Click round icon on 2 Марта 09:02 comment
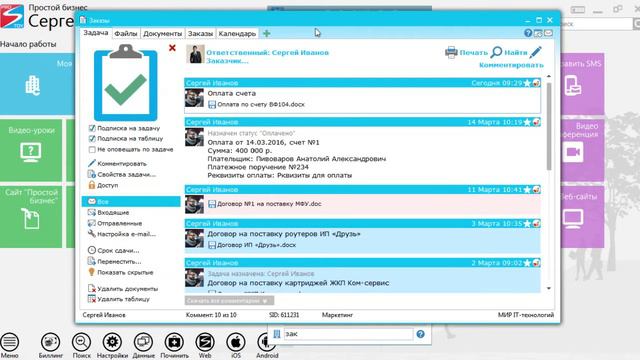 pos(536,263)
